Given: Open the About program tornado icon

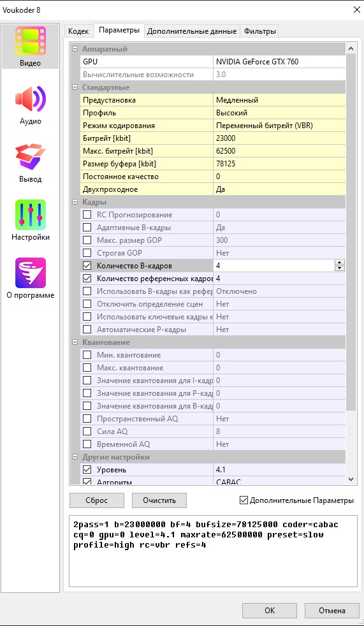Looking at the screenshot, I should tap(31, 273).
